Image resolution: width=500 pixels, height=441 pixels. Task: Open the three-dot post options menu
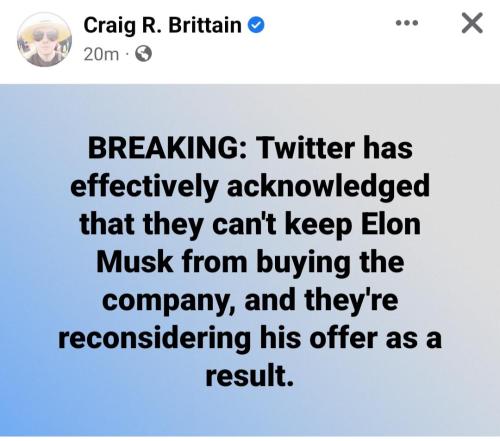pos(407,23)
